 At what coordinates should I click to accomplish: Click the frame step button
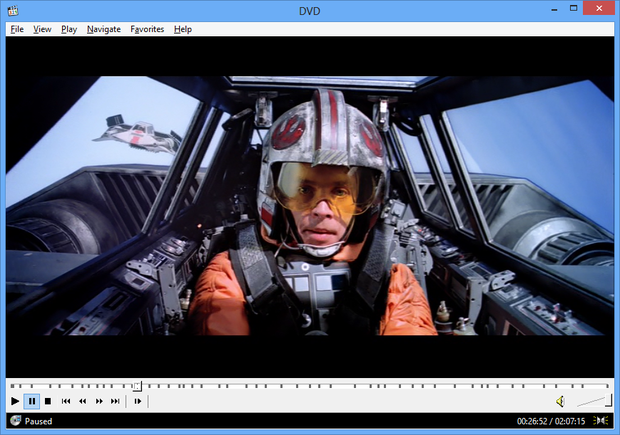pyautogui.click(x=138, y=401)
